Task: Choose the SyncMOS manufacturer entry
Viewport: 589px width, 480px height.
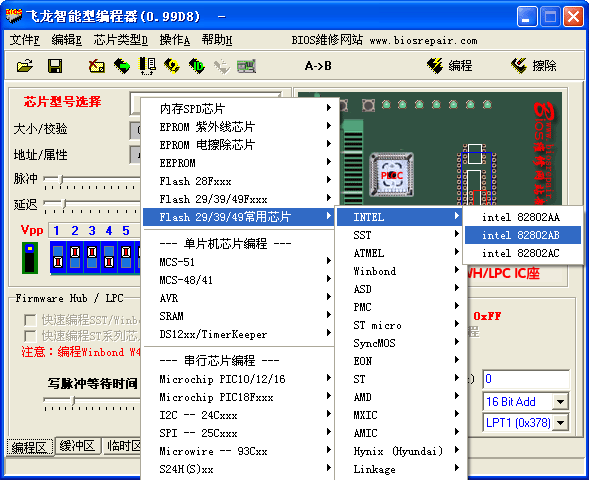Action: [400, 343]
